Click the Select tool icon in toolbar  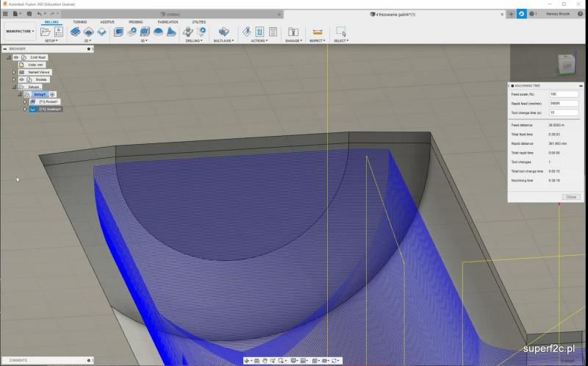click(340, 32)
